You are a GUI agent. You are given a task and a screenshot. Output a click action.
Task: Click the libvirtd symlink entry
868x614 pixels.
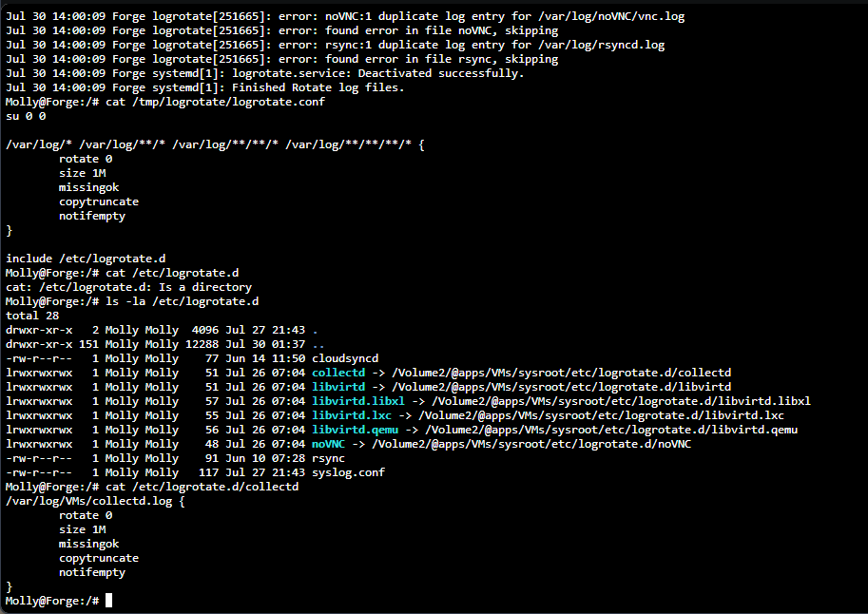click(x=338, y=387)
